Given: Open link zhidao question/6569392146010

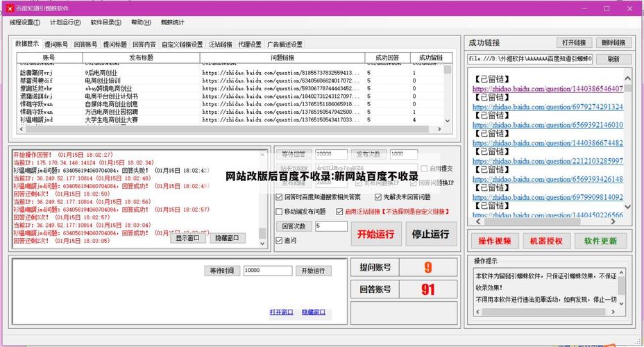Looking at the screenshot, I should pyautogui.click(x=548, y=125).
